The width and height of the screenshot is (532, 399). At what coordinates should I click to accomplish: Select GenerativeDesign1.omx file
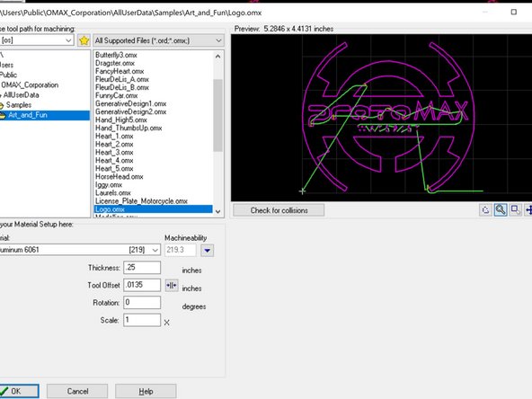(x=130, y=104)
